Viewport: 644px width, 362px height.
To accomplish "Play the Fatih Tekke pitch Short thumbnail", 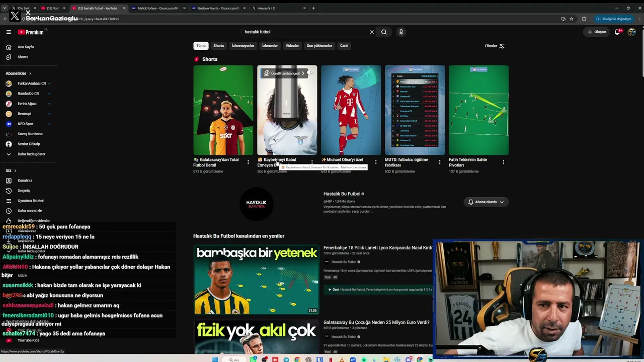I will [x=479, y=110].
